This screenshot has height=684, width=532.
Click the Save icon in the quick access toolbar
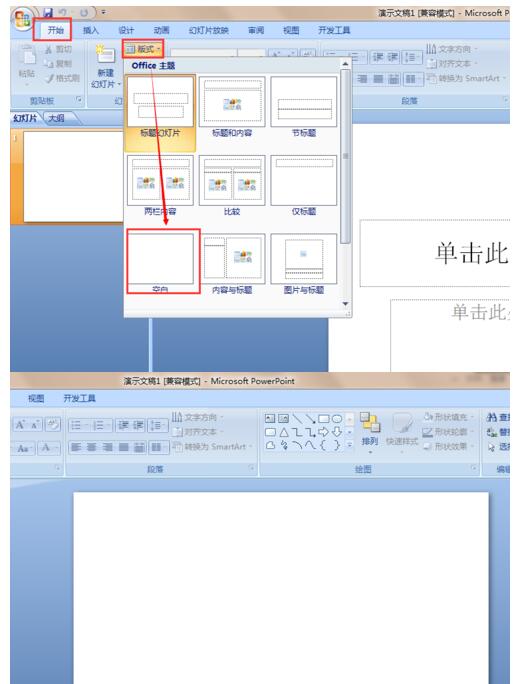pyautogui.click(x=48, y=13)
